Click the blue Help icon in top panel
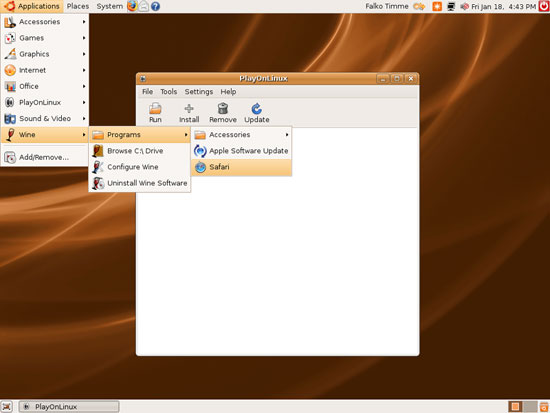 tap(155, 6)
